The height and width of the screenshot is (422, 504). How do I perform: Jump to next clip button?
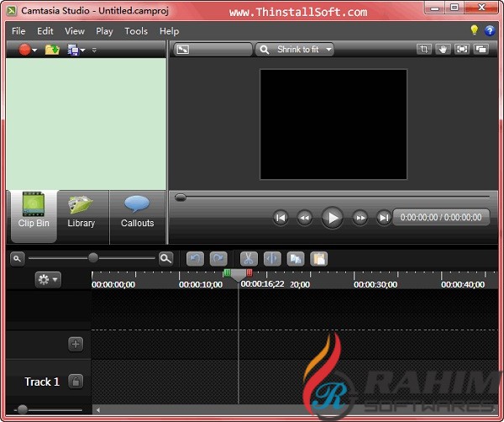click(384, 218)
